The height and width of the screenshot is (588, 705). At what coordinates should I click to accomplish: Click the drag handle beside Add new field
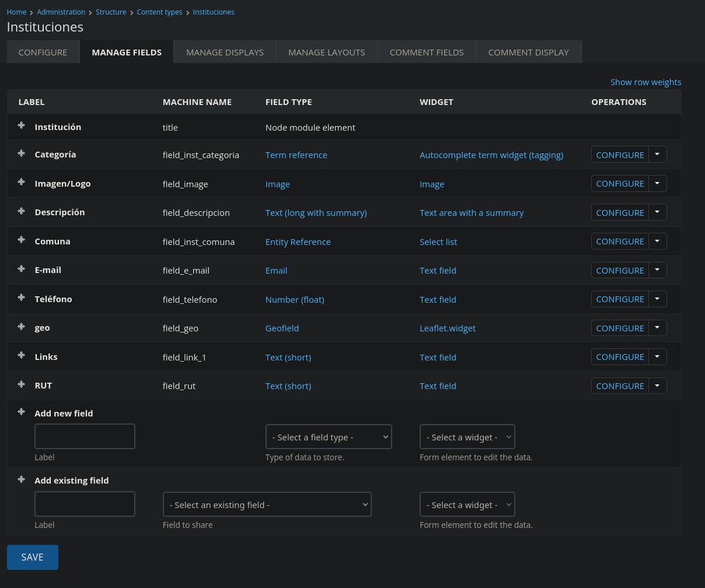tap(21, 412)
